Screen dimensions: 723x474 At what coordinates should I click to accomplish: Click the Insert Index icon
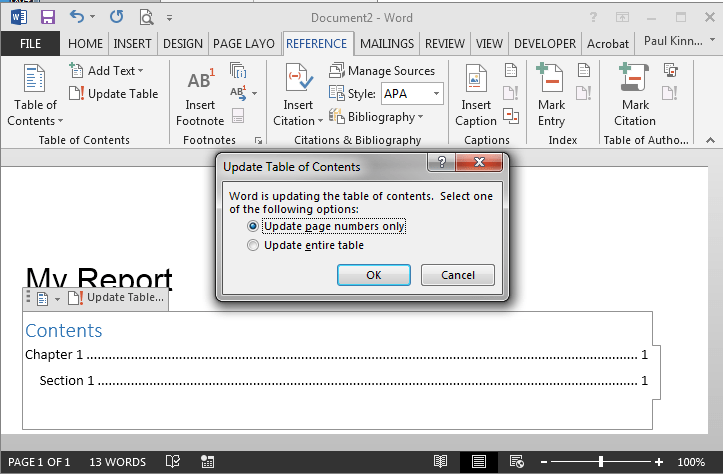[583, 71]
